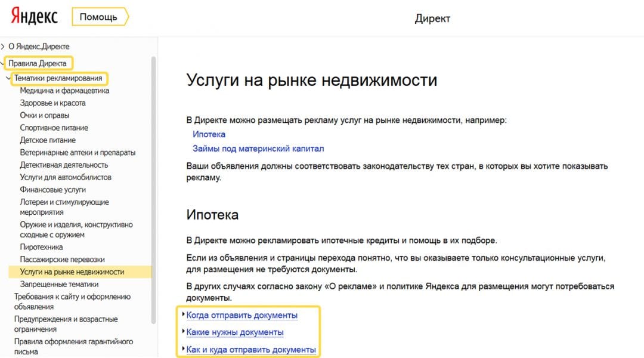The height and width of the screenshot is (358, 644).
Task: Open the Займы под материнский капитал link
Action: point(259,148)
